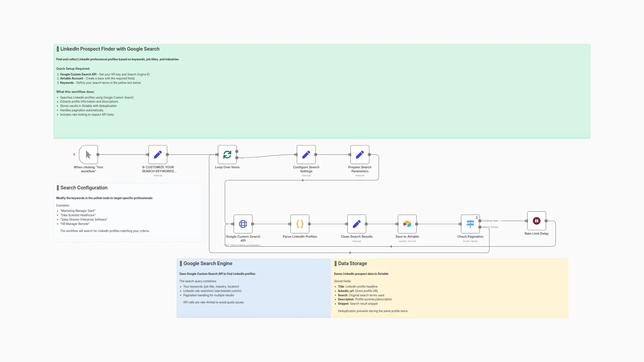Screen dimensions: 644x362
Task: Open the Parse LinkedIn Profiles node
Action: 300,224
